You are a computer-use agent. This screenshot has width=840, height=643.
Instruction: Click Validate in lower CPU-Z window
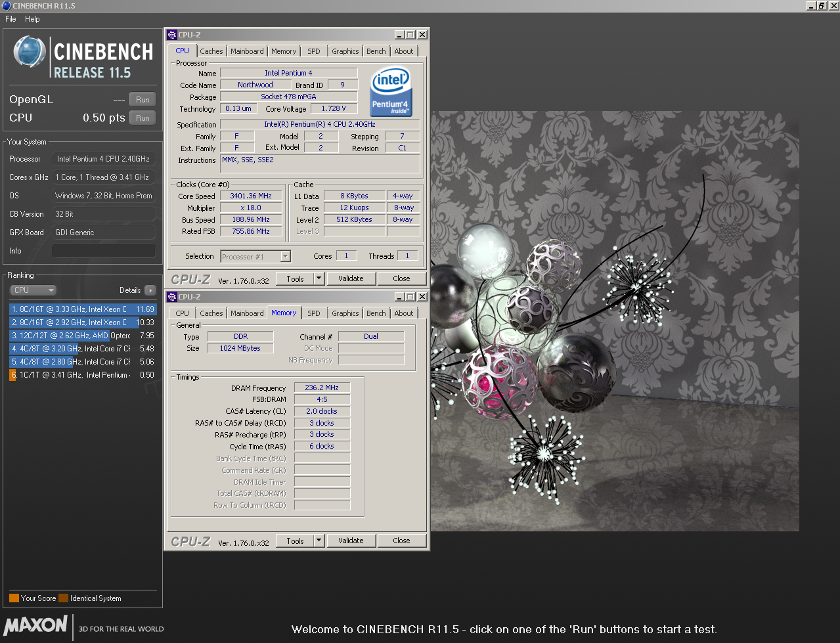351,541
